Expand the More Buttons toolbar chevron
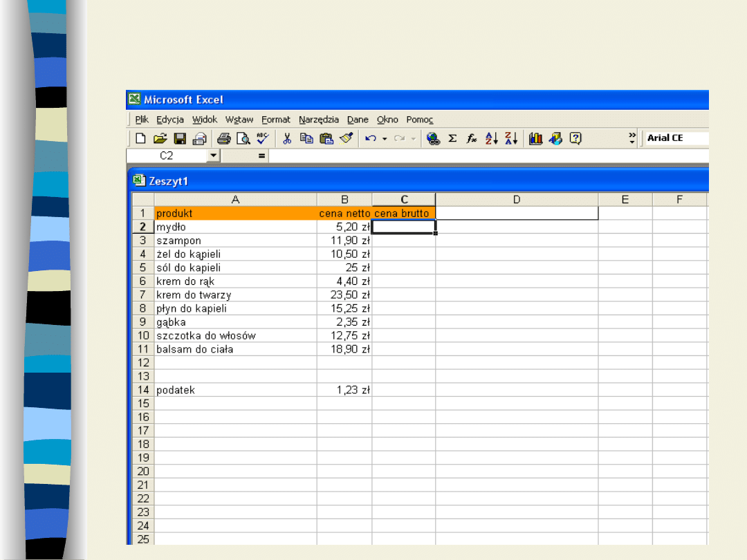747x560 pixels. tap(632, 138)
